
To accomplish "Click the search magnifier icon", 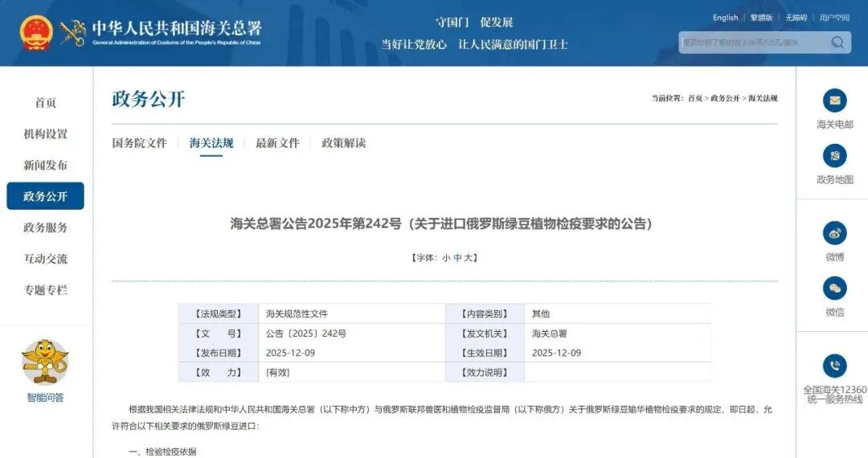I will click(x=837, y=43).
